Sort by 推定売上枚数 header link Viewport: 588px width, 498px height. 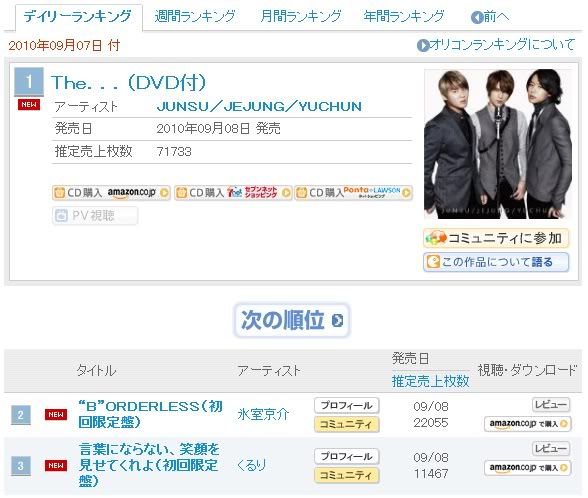point(430,381)
